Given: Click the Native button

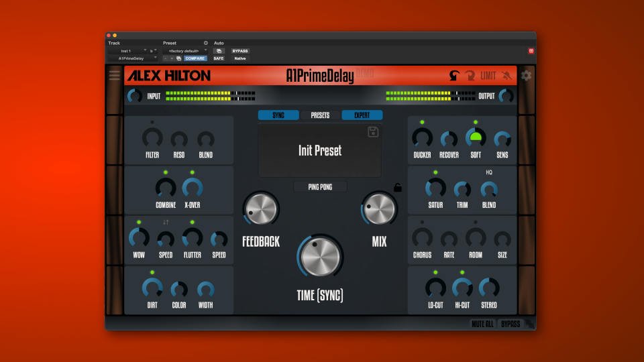Looking at the screenshot, I should (240, 58).
